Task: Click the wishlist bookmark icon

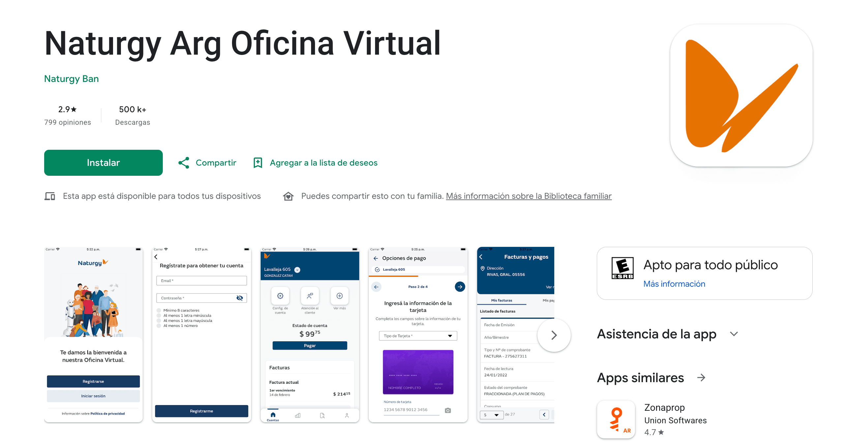Action: coord(258,163)
